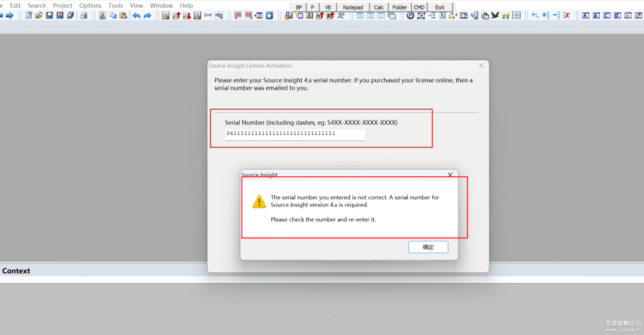Image resolution: width=644 pixels, height=335 pixels.
Task: Click the Save file toolbar icon
Action: tap(49, 16)
